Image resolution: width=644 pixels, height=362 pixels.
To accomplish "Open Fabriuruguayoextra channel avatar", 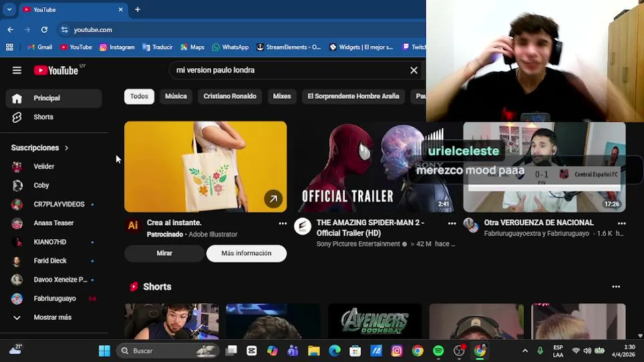I will pos(471,226).
